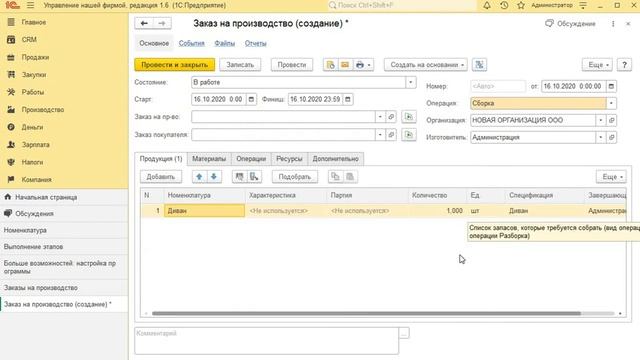Open calendar picker for document date от

[611, 86]
